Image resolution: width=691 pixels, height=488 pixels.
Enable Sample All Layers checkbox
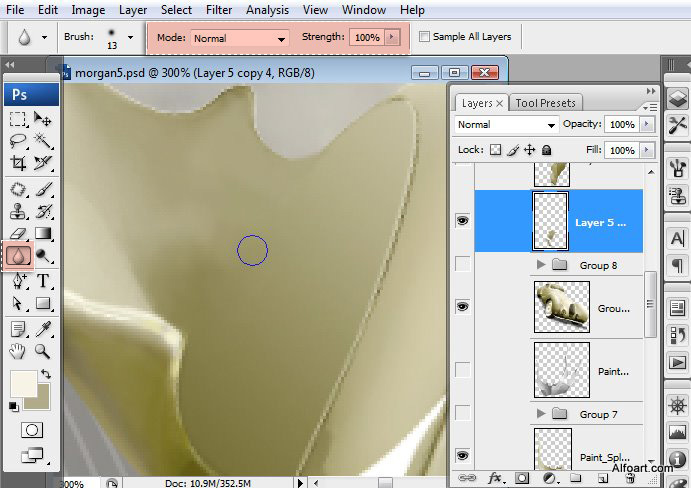tap(425, 37)
